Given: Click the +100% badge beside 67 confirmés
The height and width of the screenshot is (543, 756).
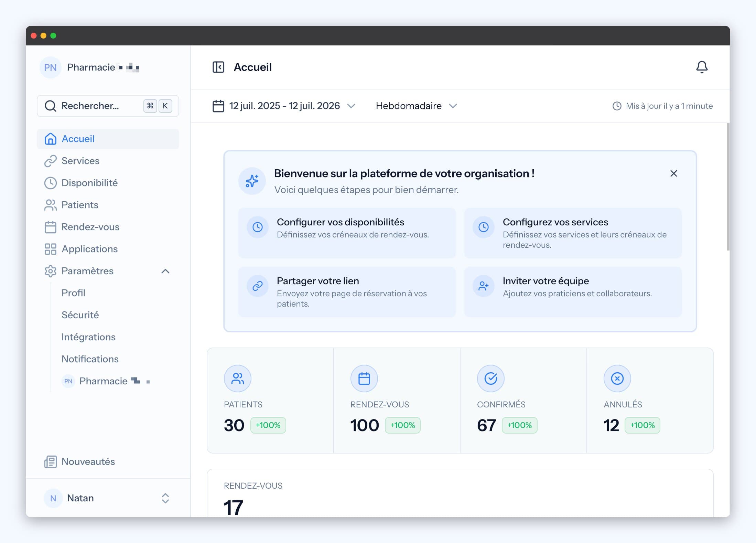Looking at the screenshot, I should click(x=519, y=425).
